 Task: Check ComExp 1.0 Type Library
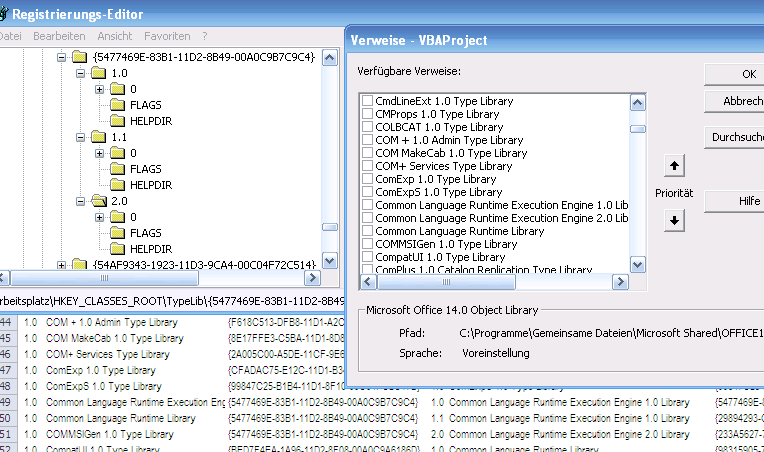pyautogui.click(x=367, y=179)
